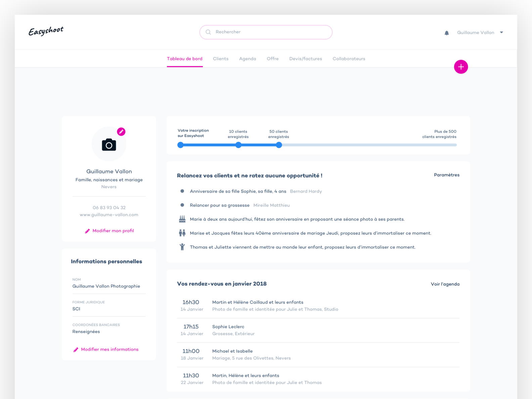Open the Offre tab
The image size is (532, 399).
point(273,59)
